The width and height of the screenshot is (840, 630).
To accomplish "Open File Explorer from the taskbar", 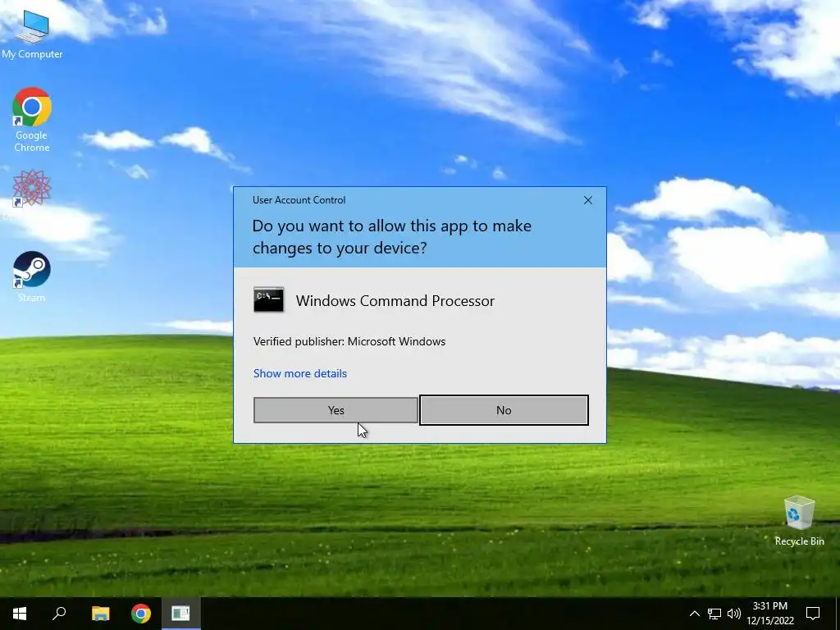I will coord(100,614).
